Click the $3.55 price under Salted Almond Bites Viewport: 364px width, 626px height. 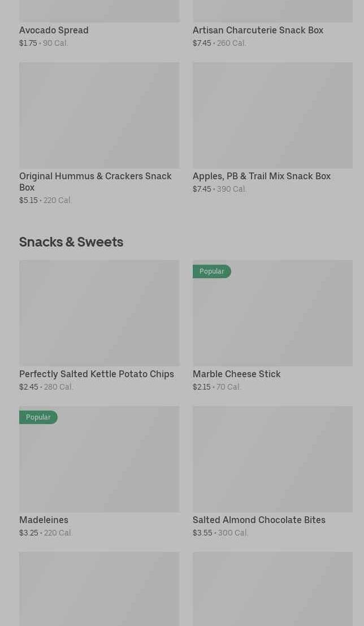point(202,533)
